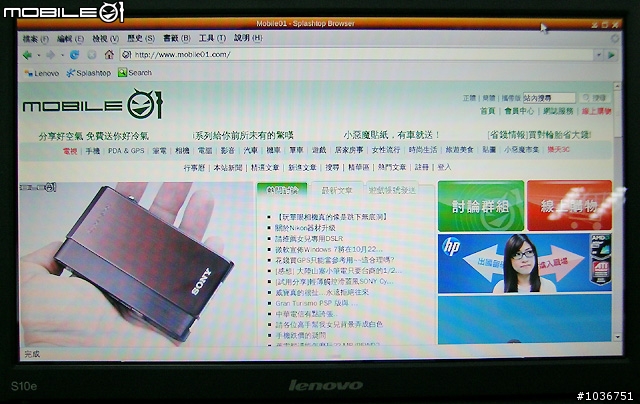Click the Windows 7 October 22 post
640x404 pixels.
click(329, 249)
